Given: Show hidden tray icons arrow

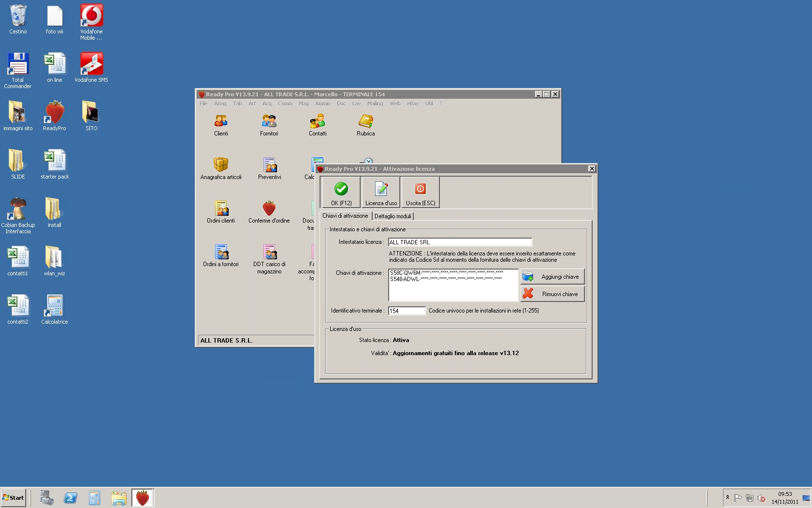Looking at the screenshot, I should (727, 497).
